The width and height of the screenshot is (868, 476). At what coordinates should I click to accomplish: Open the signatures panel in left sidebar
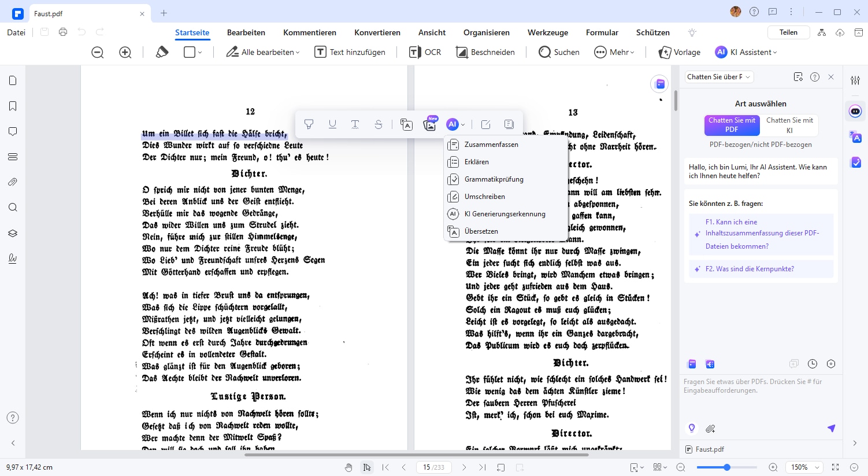click(x=13, y=259)
